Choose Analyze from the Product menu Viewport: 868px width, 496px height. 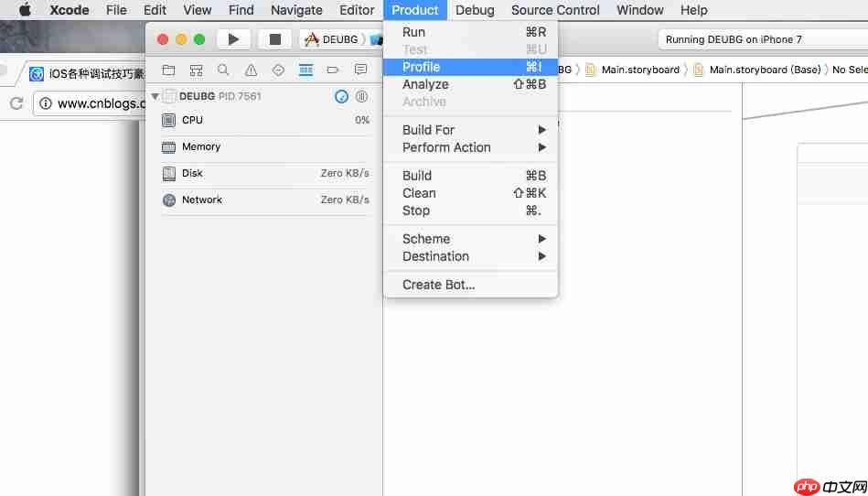point(470,85)
